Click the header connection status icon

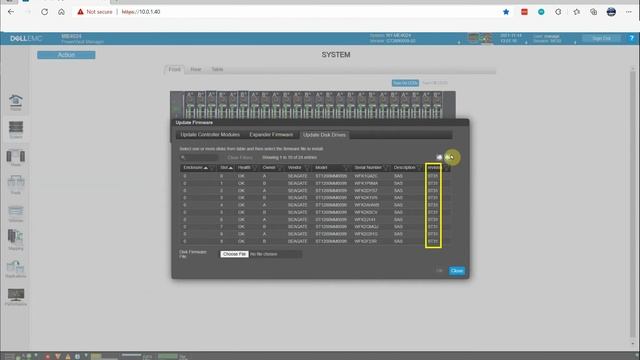pos(480,38)
